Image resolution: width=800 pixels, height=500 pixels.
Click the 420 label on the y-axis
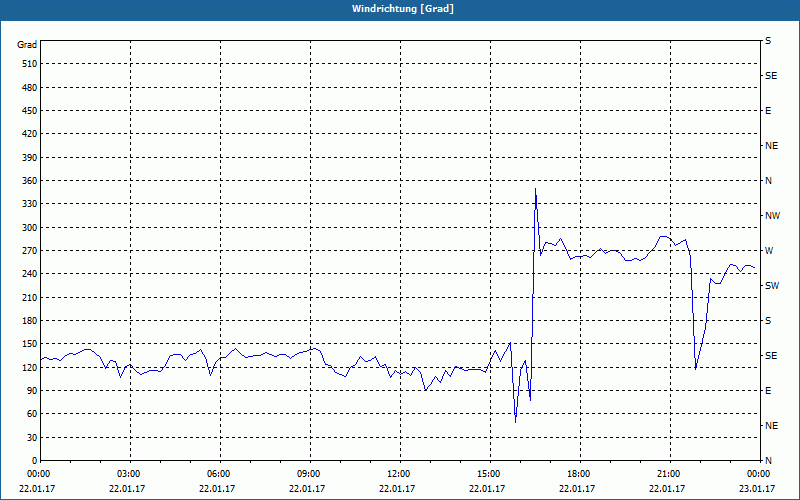pos(30,134)
